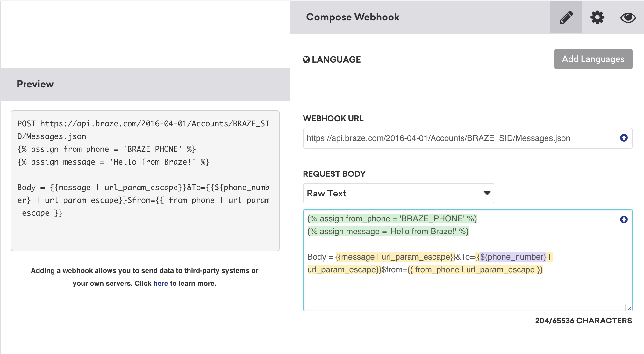Image resolution: width=644 pixels, height=354 pixels.
Task: Click the Preview panel heading
Action: pyautogui.click(x=35, y=84)
